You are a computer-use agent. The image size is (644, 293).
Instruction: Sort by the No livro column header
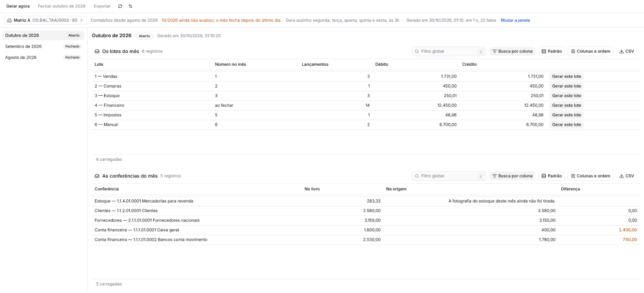tap(312, 189)
